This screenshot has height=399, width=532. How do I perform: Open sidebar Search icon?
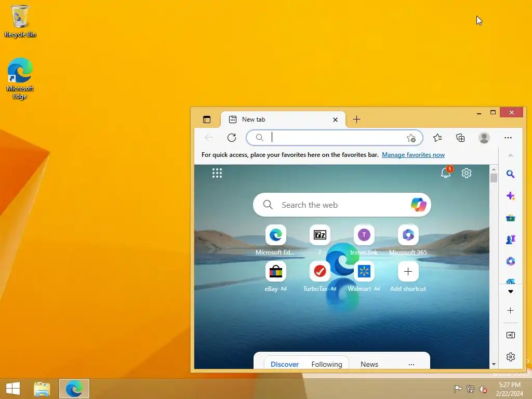tap(510, 174)
